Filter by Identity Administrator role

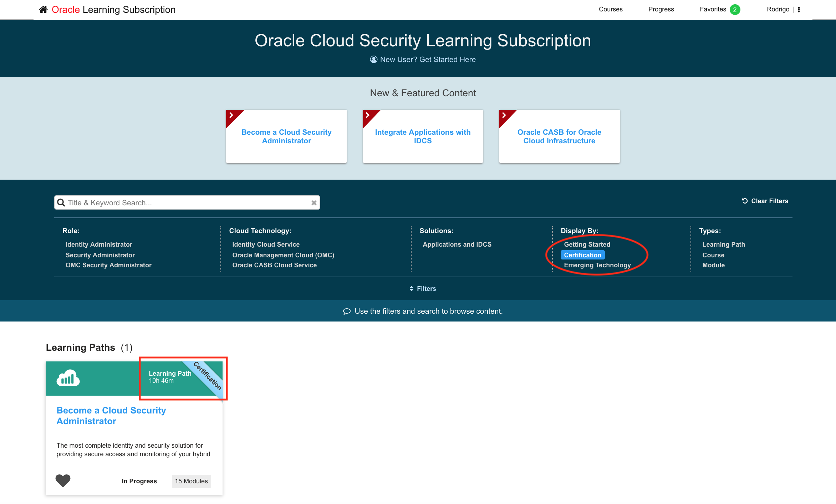99,245
